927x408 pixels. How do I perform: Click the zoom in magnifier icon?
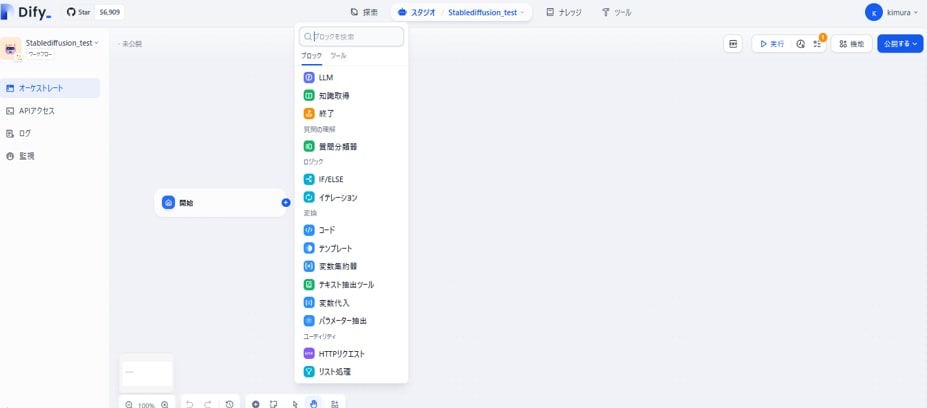point(165,404)
